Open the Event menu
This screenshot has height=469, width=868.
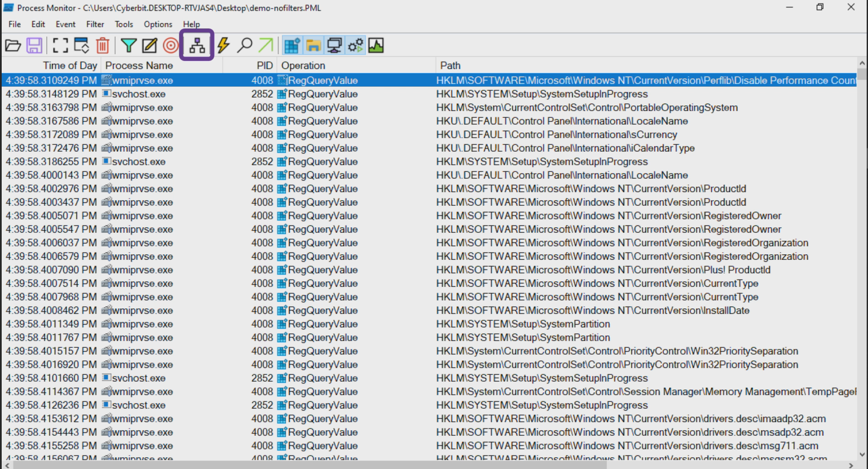pyautogui.click(x=65, y=24)
